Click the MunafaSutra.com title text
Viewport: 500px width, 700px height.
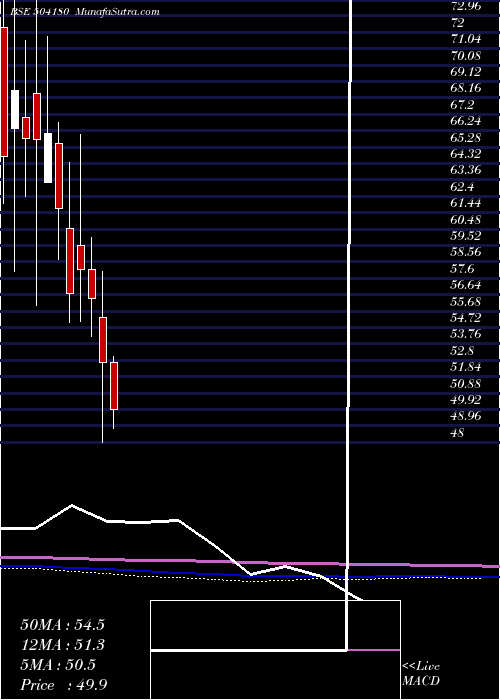pyautogui.click(x=117, y=12)
